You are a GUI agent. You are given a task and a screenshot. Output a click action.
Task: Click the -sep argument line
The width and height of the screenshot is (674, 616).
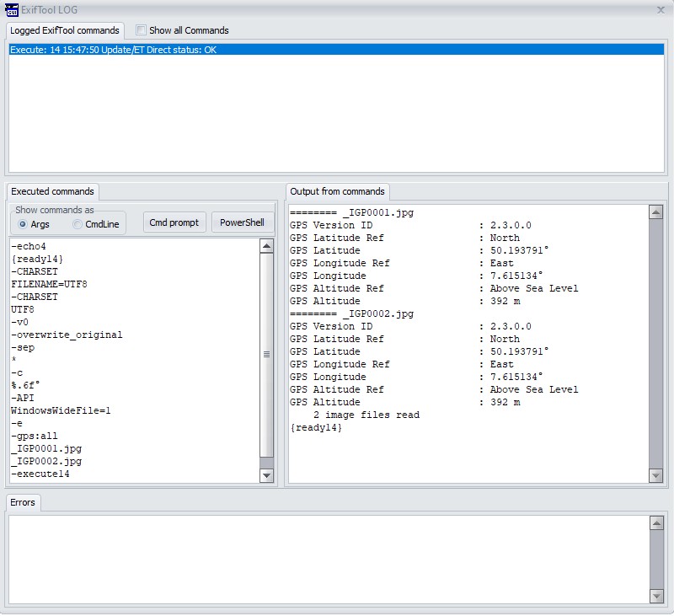23,347
